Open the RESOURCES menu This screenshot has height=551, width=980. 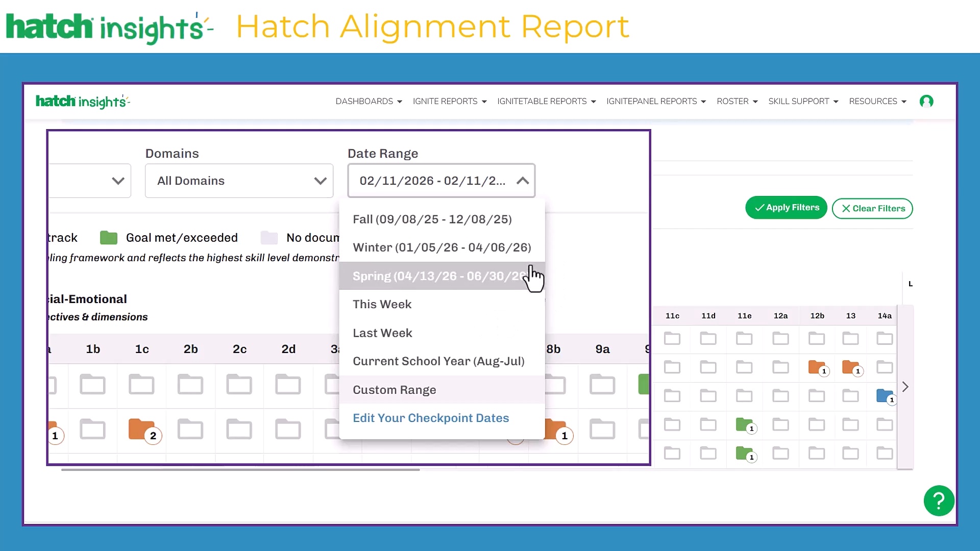pyautogui.click(x=878, y=102)
